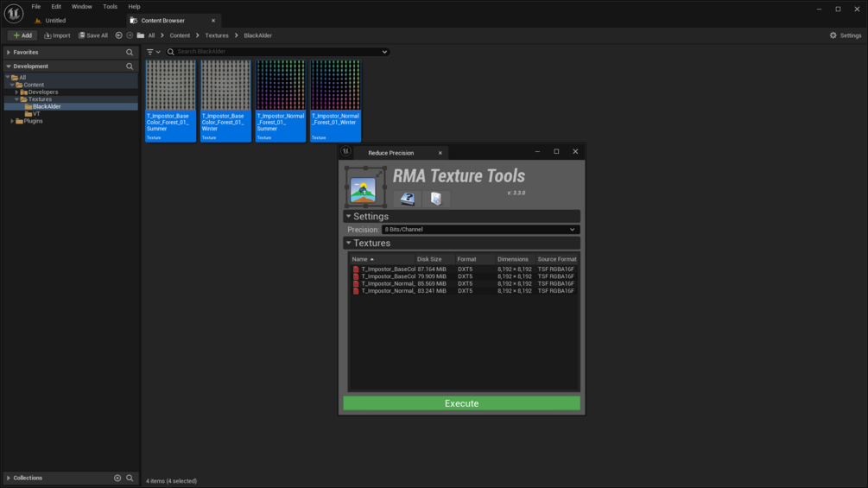Navigate to the Content breadcrumb
Image resolution: width=868 pixels, height=488 pixels.
(180, 35)
